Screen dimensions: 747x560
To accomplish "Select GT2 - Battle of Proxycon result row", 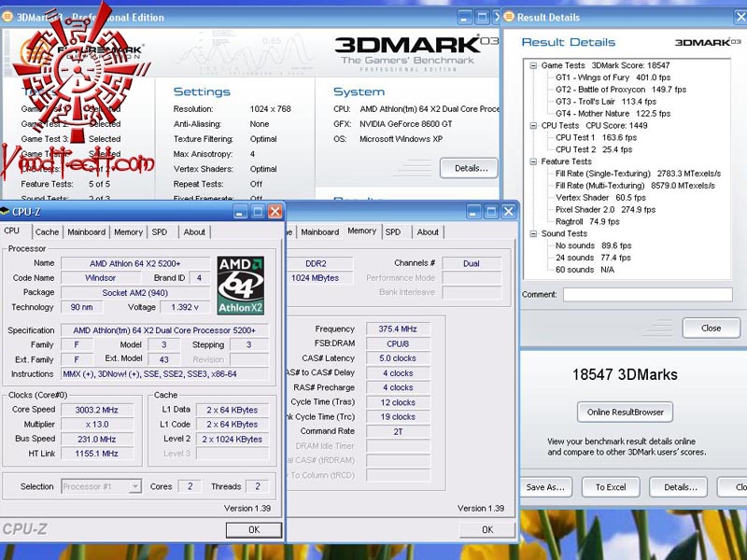I will pos(621,90).
